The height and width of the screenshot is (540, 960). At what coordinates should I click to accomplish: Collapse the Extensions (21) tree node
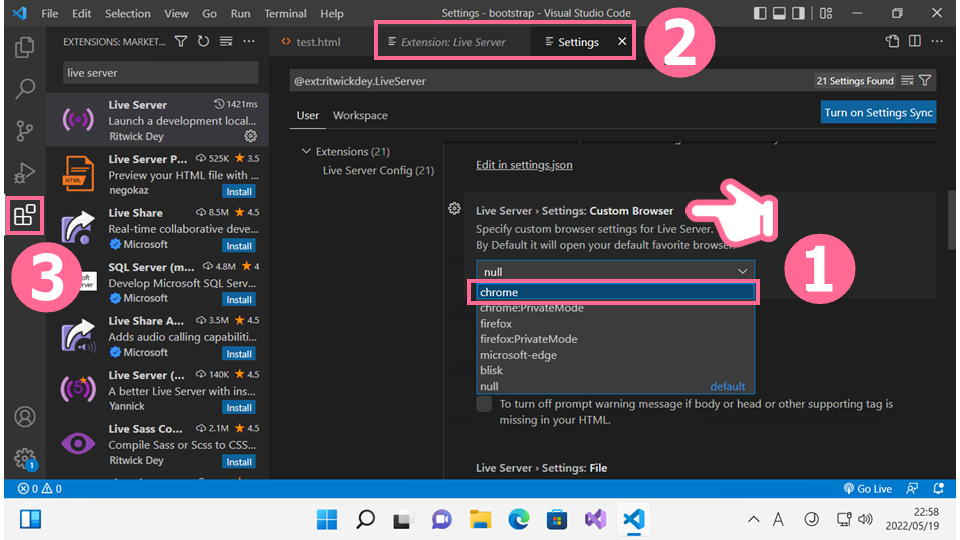pyautogui.click(x=306, y=151)
